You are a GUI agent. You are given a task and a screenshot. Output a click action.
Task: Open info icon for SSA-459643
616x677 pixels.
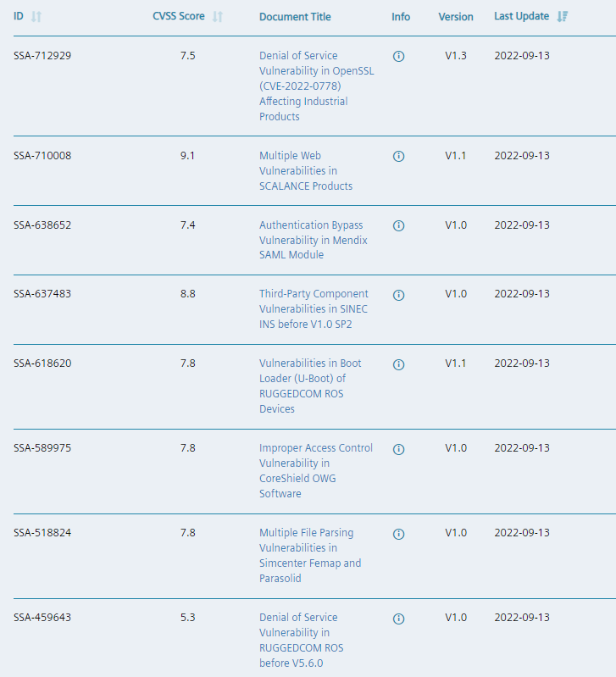[x=399, y=619]
